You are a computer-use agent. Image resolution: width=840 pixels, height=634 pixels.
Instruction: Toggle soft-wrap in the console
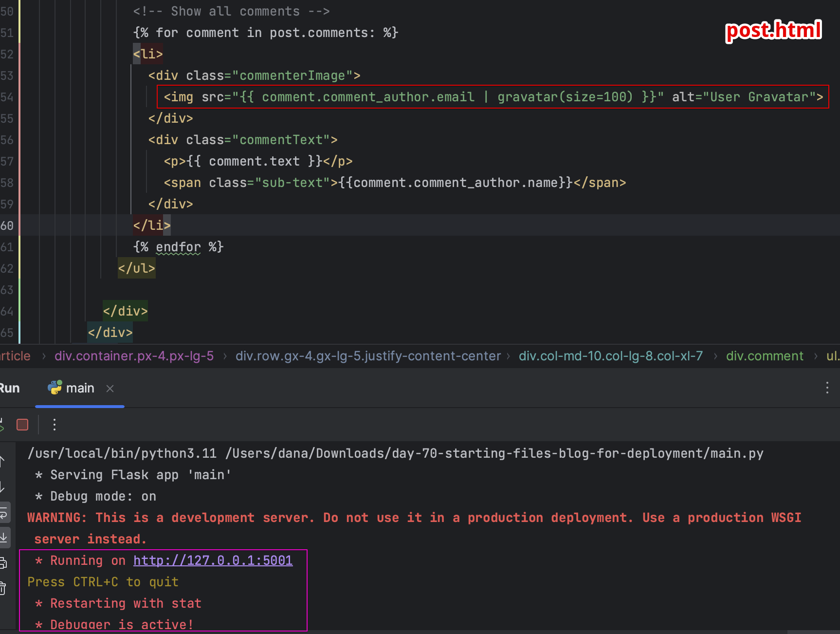click(x=3, y=513)
